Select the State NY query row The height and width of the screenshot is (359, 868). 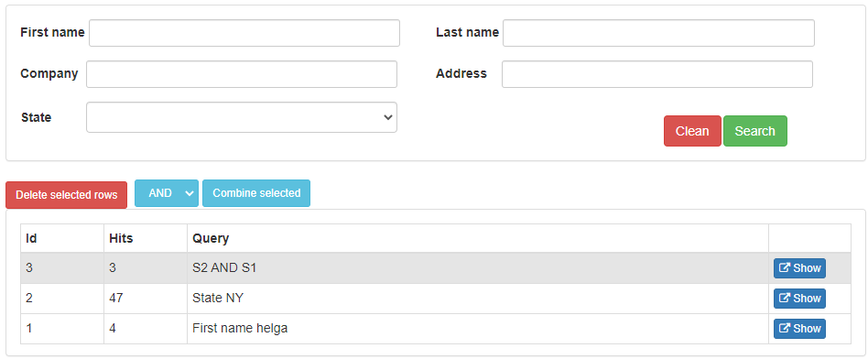tap(436, 299)
